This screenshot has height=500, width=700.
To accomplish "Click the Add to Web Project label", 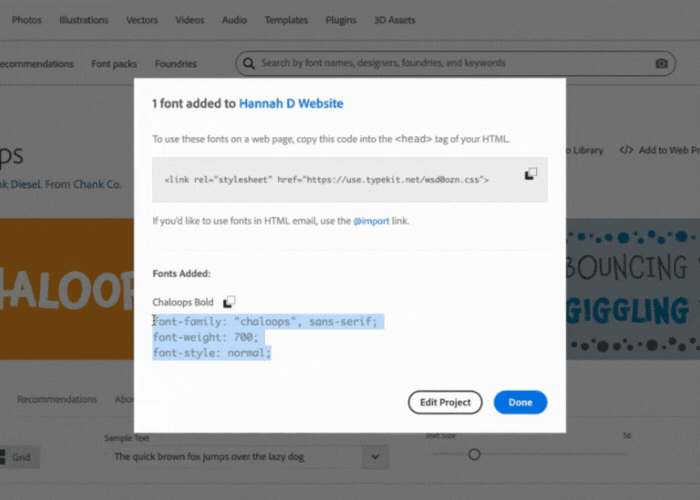I will tap(669, 150).
